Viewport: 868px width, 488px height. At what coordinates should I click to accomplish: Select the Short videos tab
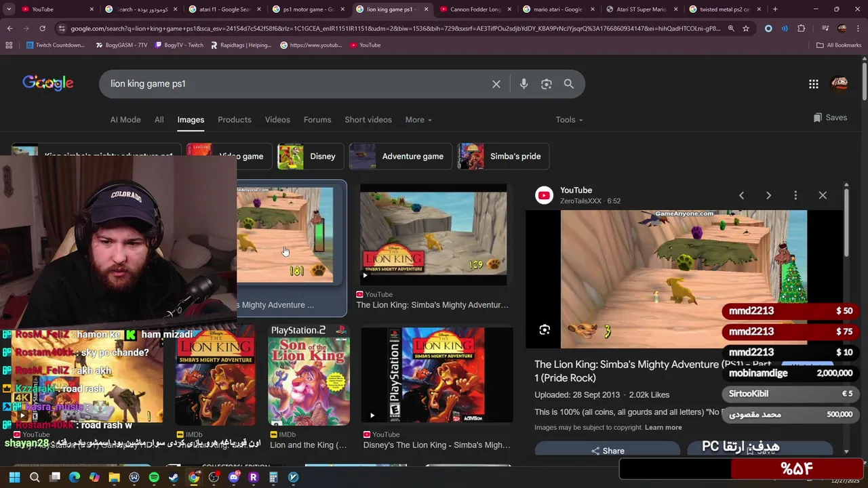tap(368, 120)
